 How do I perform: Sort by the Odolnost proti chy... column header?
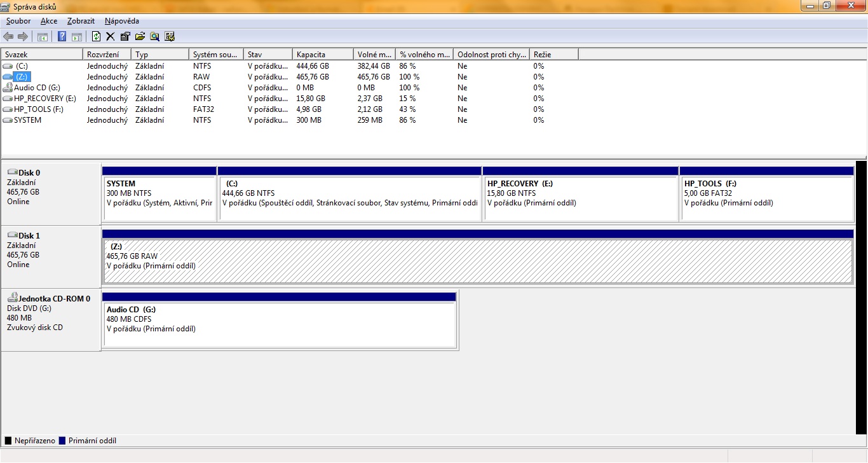click(x=492, y=55)
